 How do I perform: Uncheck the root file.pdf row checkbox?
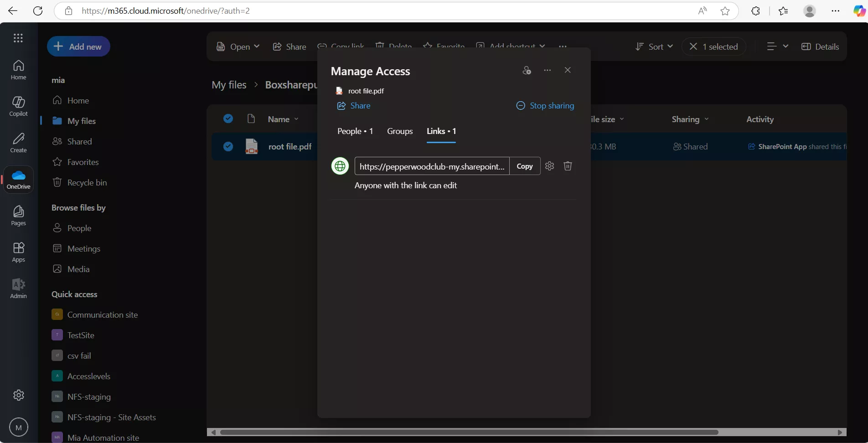[x=228, y=146]
